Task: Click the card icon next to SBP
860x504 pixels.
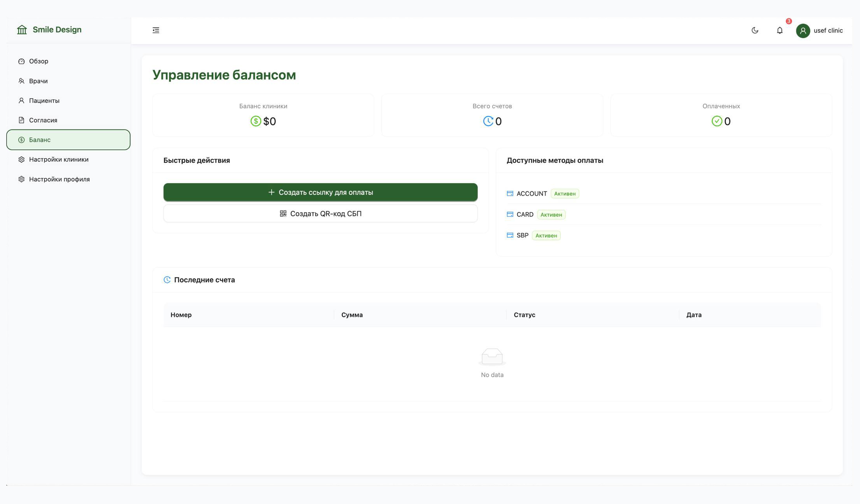Action: point(510,235)
